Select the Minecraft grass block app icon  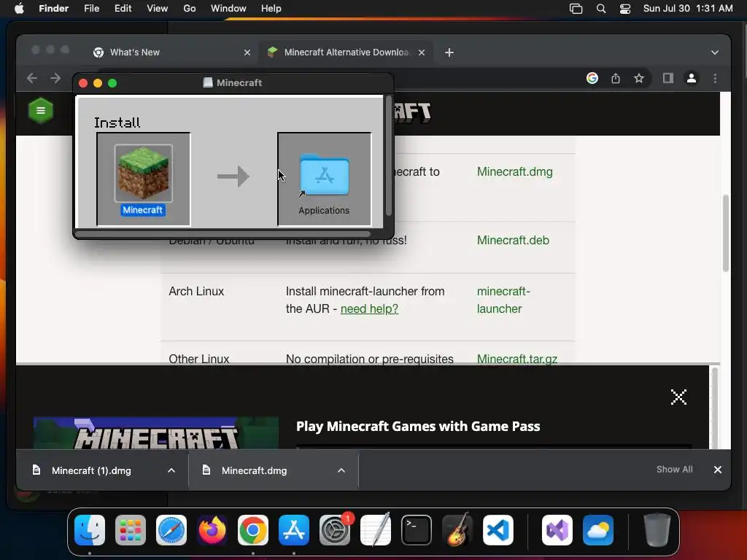[144, 174]
